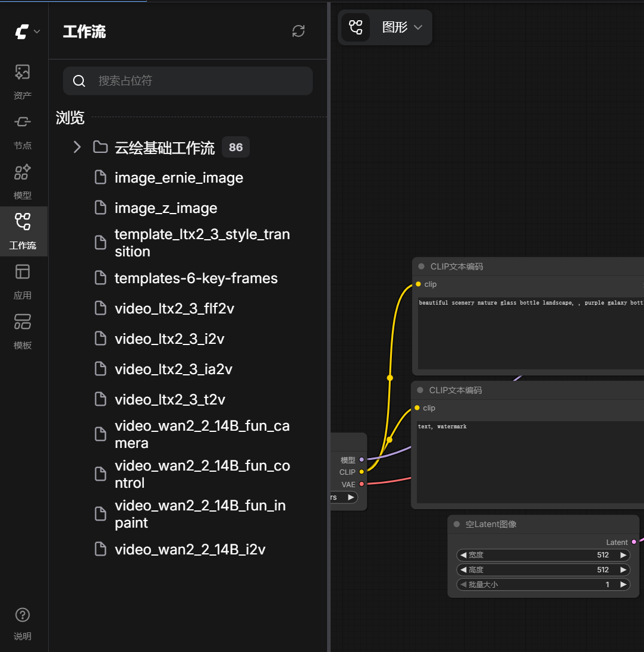Click the 模型 output socket
This screenshot has width=644, height=652.
[x=362, y=459]
